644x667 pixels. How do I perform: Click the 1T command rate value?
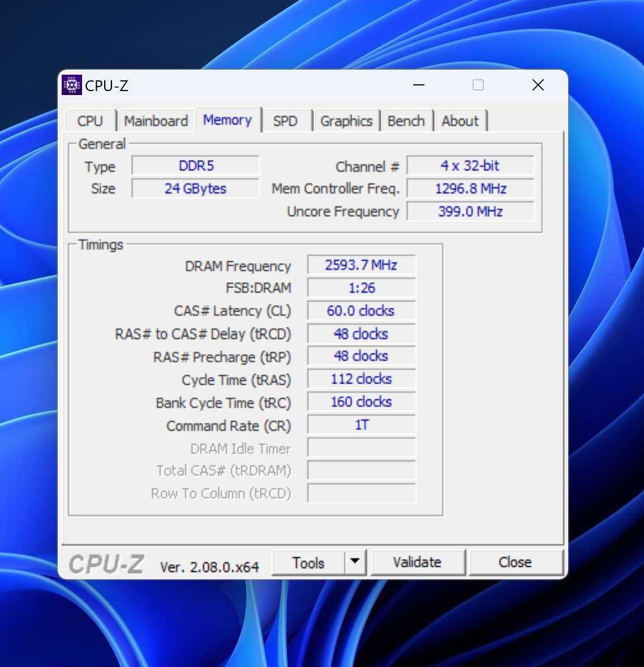tap(362, 425)
